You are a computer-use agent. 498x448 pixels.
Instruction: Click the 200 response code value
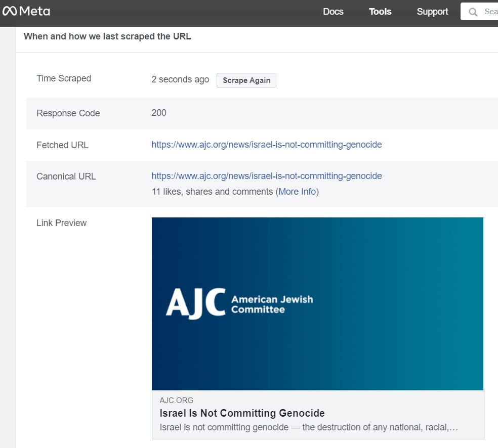pos(159,113)
